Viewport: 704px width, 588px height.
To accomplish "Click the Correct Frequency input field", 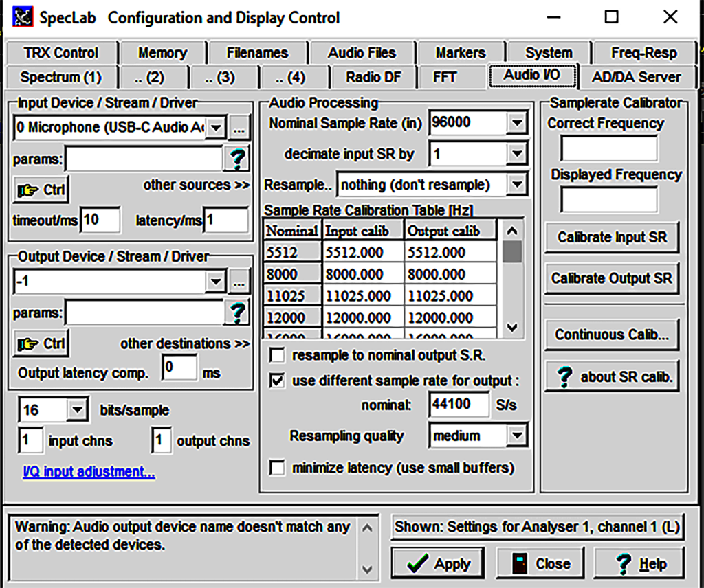I will (x=608, y=149).
